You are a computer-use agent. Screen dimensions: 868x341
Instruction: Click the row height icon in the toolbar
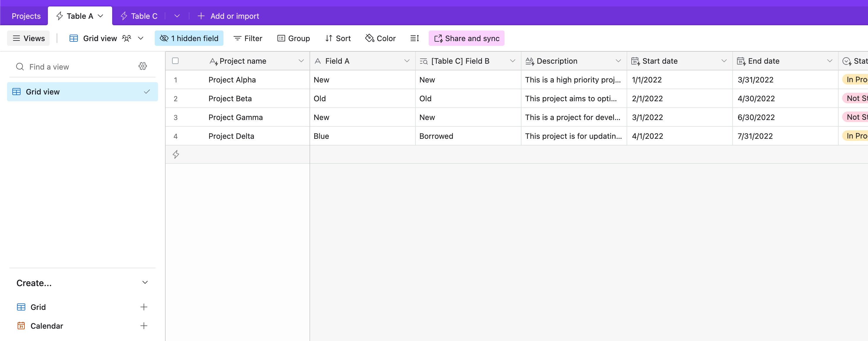(x=414, y=38)
